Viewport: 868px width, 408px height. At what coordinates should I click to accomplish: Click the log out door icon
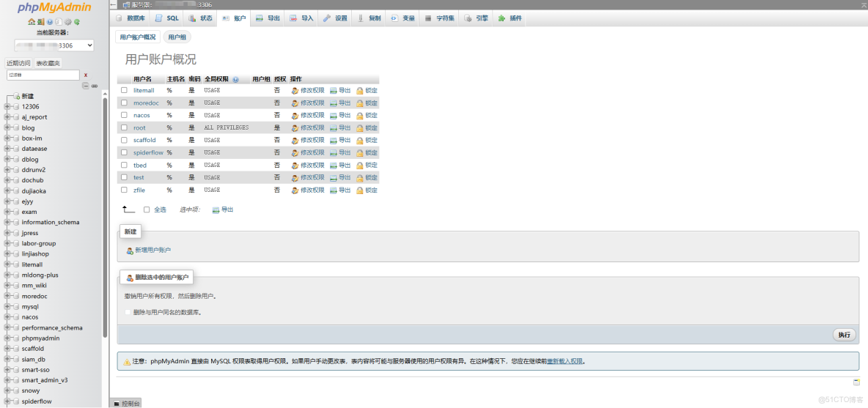click(40, 21)
